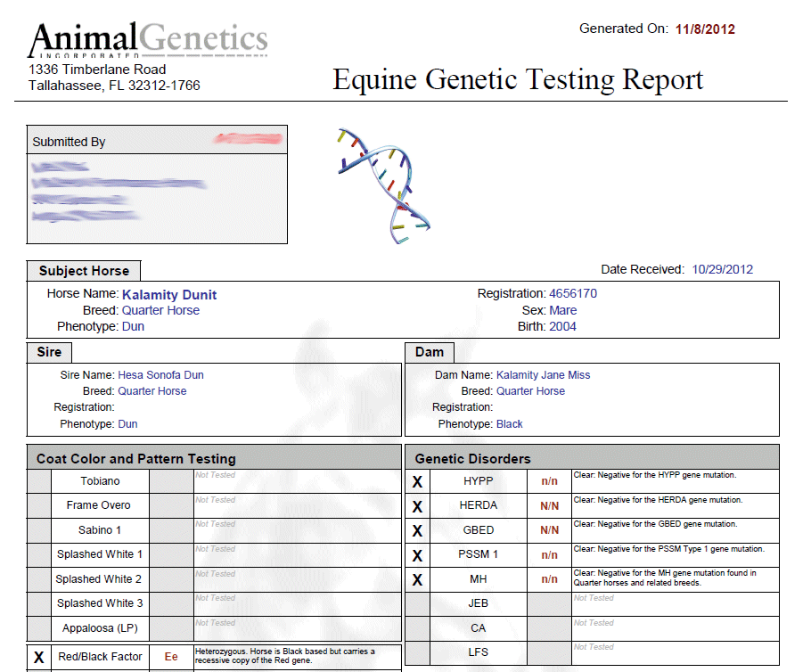Click the subject horse phenotype Dun
The image size is (811, 672).
(x=133, y=326)
